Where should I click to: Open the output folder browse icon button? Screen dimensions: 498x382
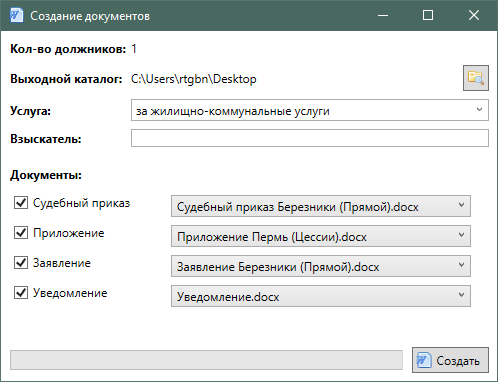pos(476,78)
